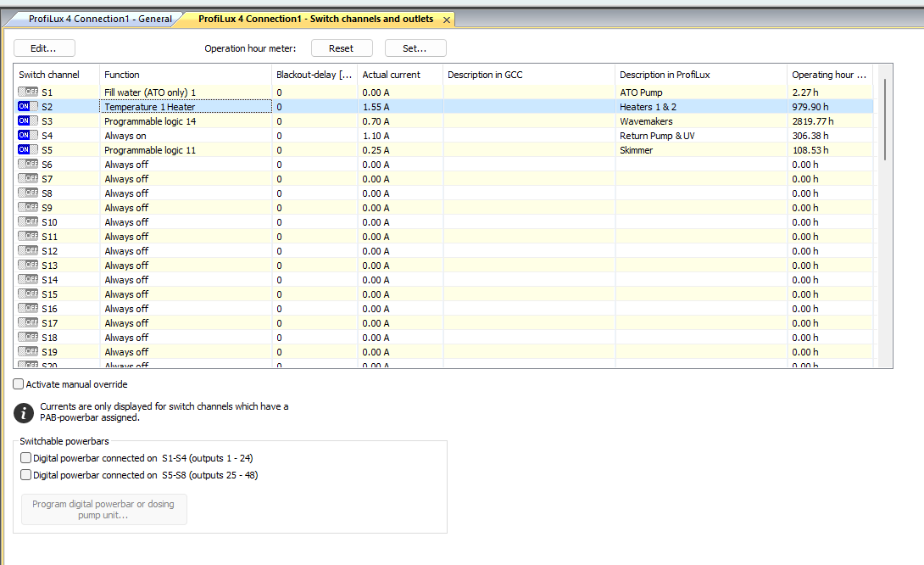924x565 pixels.
Task: Switch to ProfiLux 4 Connection1 General tab
Action: coord(99,19)
